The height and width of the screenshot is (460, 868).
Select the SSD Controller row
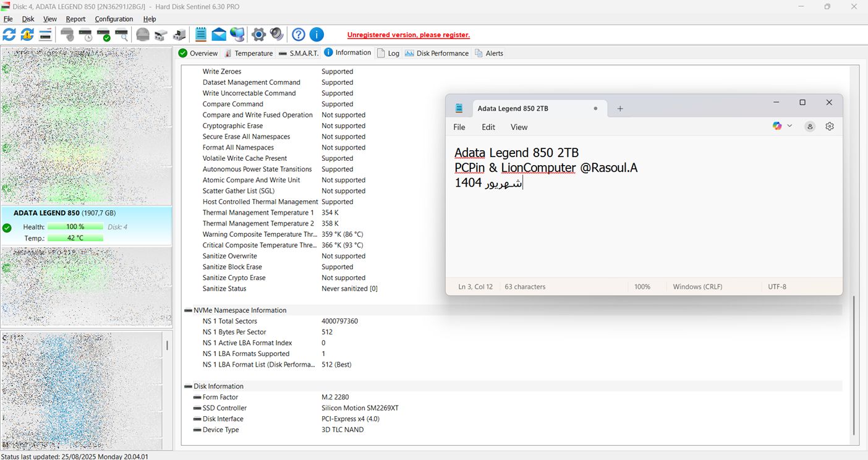point(518,408)
